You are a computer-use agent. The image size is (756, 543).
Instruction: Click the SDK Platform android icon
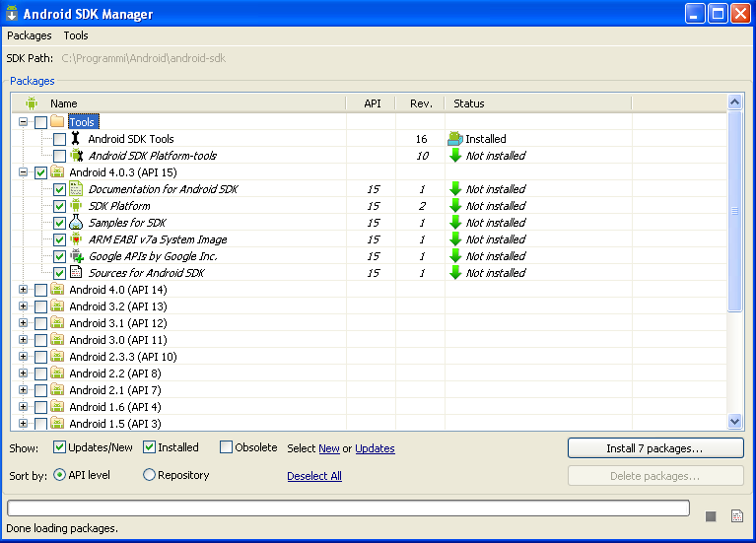76,205
